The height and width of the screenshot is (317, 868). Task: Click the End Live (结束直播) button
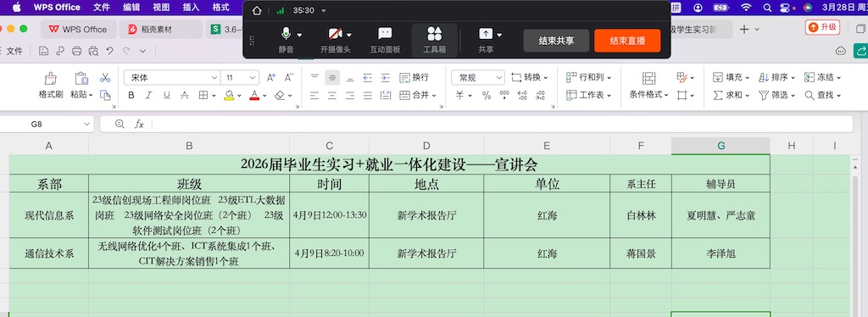pos(627,41)
